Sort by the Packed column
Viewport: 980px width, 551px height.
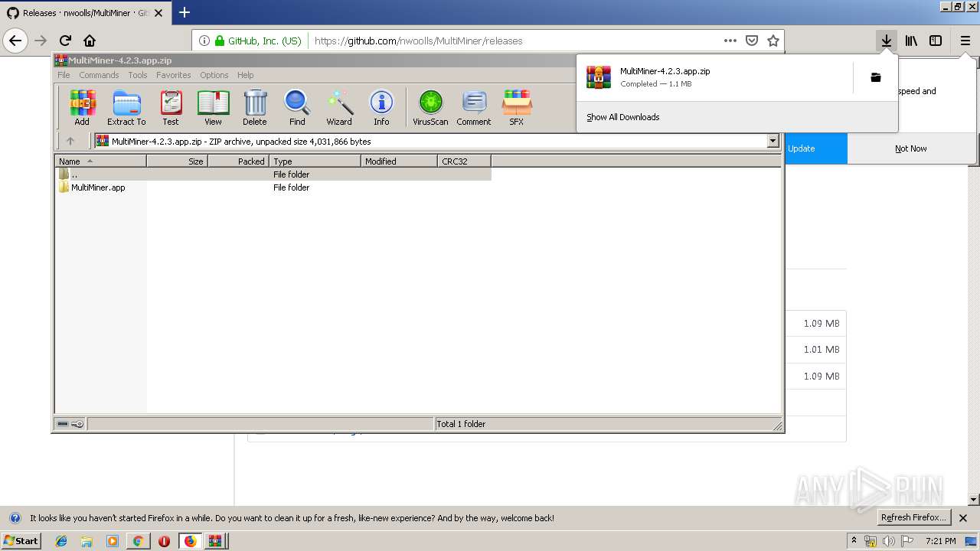[238, 161]
